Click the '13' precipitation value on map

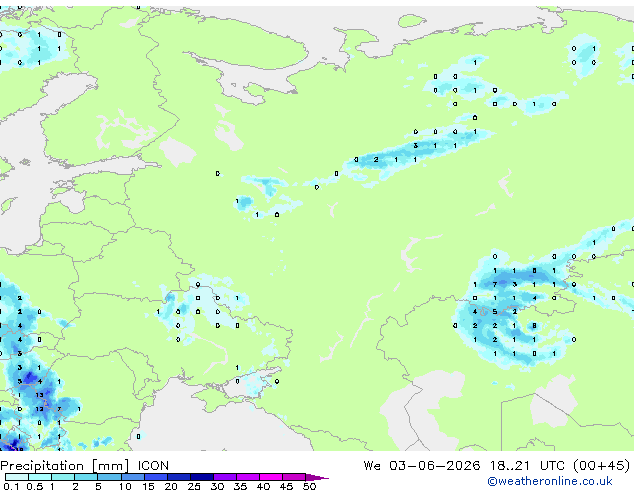click(x=39, y=395)
